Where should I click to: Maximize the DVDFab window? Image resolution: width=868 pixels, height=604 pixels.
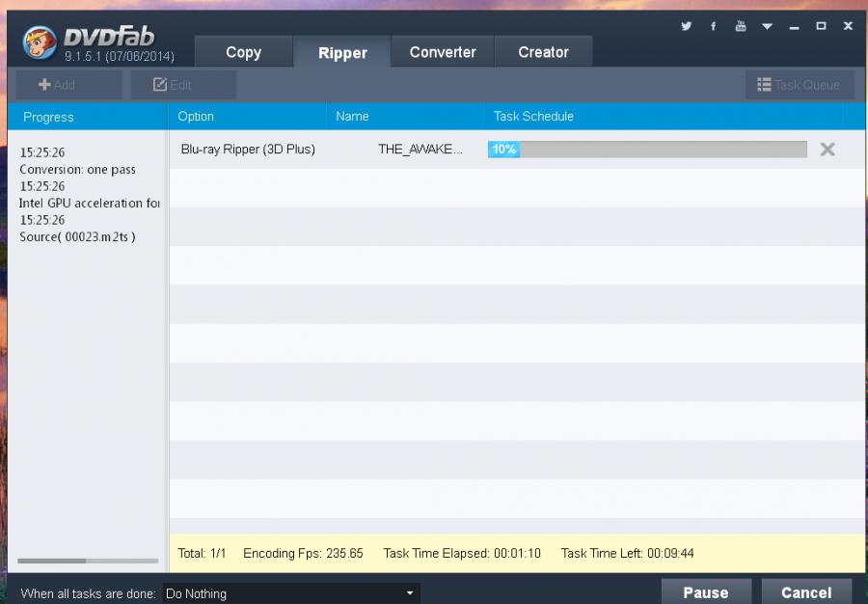821,26
